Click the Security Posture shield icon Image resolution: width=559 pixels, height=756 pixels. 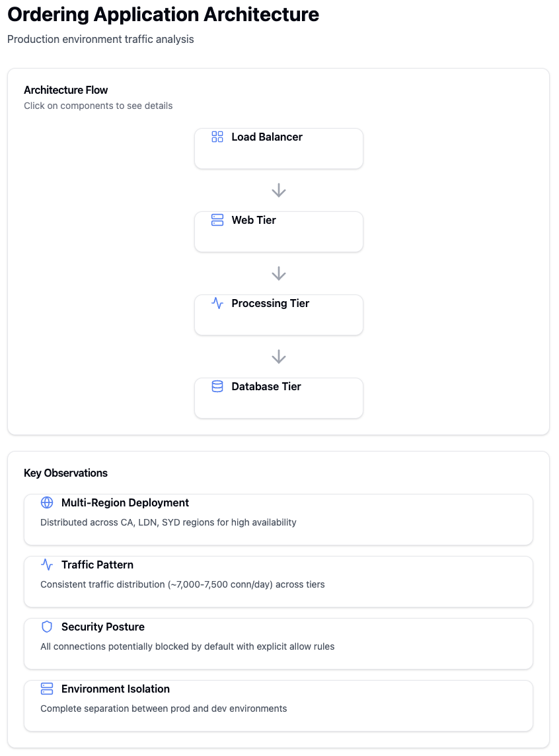pyautogui.click(x=47, y=627)
